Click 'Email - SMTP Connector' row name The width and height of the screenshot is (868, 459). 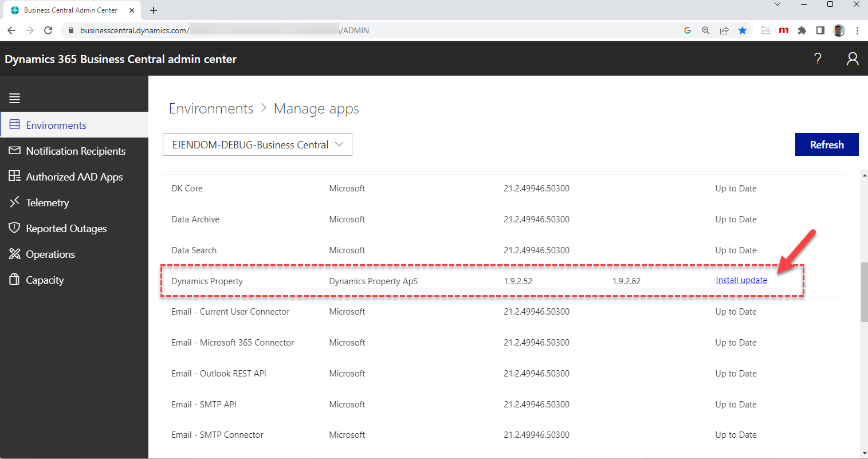[x=217, y=435]
